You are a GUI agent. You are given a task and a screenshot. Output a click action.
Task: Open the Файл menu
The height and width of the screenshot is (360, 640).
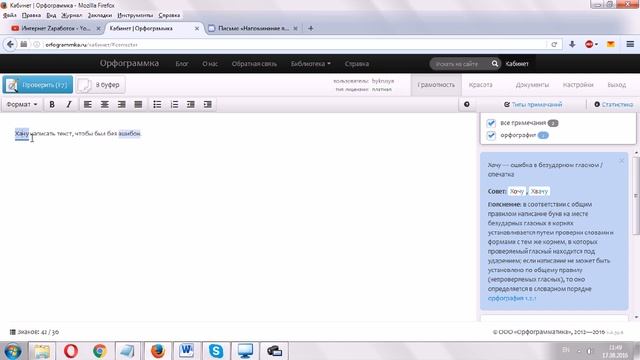[x=9, y=15]
